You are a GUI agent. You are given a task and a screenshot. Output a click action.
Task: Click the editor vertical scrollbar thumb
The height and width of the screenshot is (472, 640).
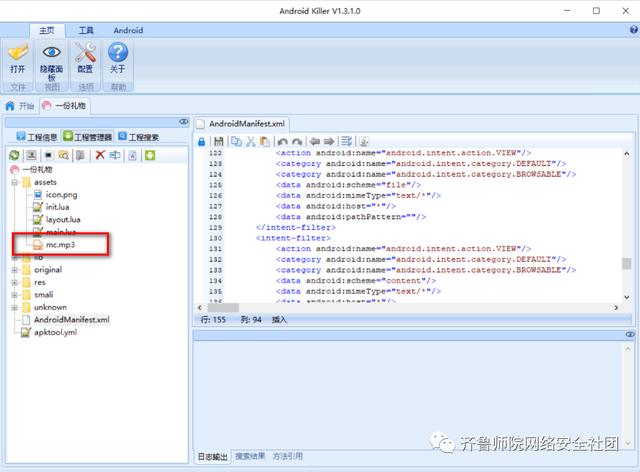click(627, 263)
